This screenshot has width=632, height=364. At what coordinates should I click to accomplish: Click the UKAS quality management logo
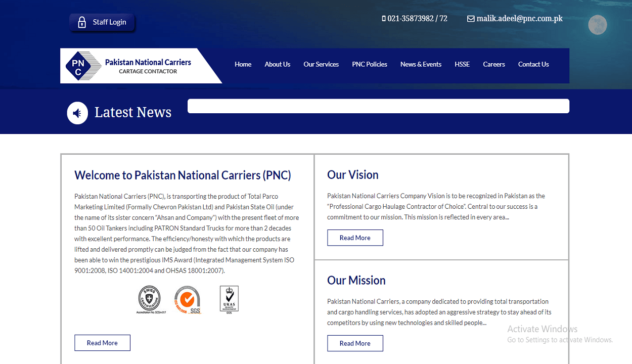pos(229,299)
